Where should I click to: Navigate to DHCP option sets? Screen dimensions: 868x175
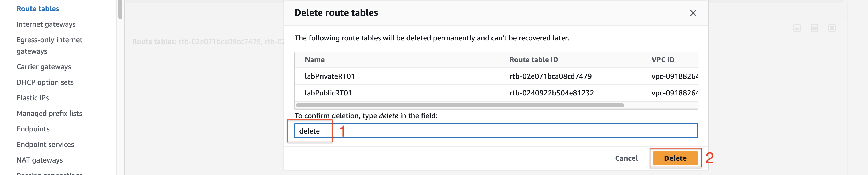tap(45, 82)
